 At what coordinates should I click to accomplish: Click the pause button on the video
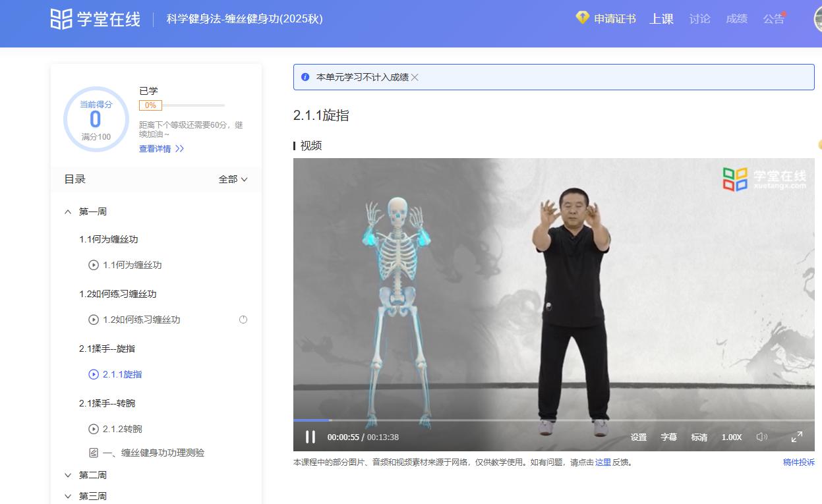[x=310, y=436]
